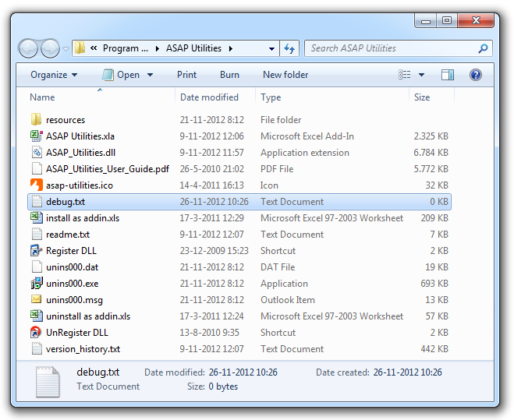This screenshot has width=514, height=420.
Task: Toggle the preview pane icon
Action: pos(448,75)
